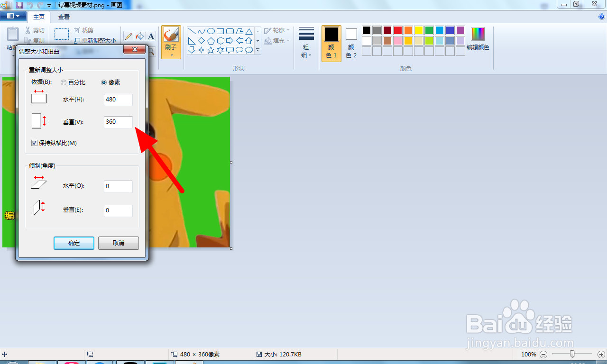Switch to the 主页 (Home) tab
Viewport: 607px width, 364px height.
(38, 17)
